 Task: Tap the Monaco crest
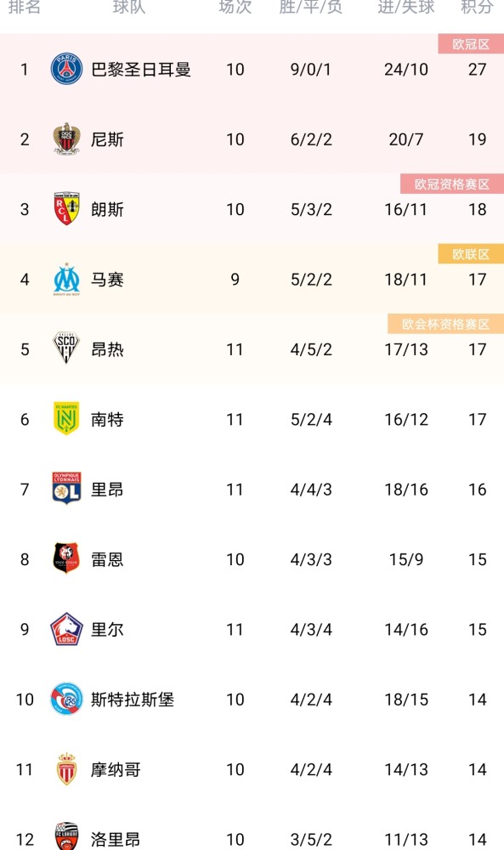(x=66, y=768)
